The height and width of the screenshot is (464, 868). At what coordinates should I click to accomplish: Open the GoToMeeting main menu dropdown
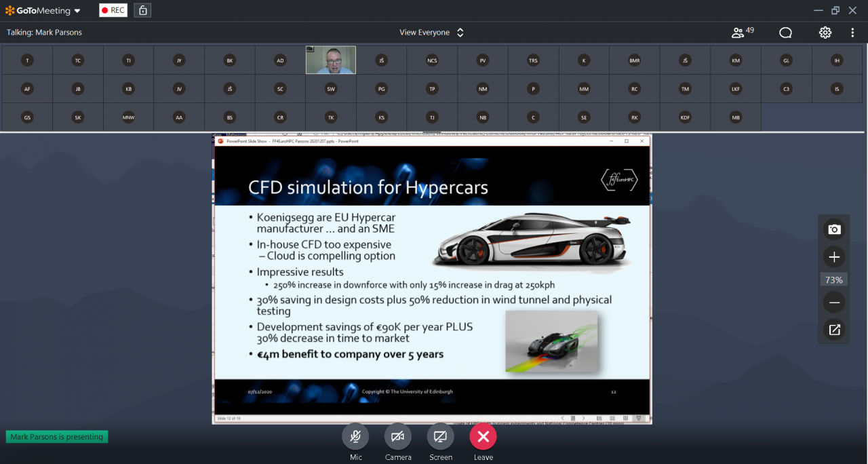pyautogui.click(x=77, y=11)
